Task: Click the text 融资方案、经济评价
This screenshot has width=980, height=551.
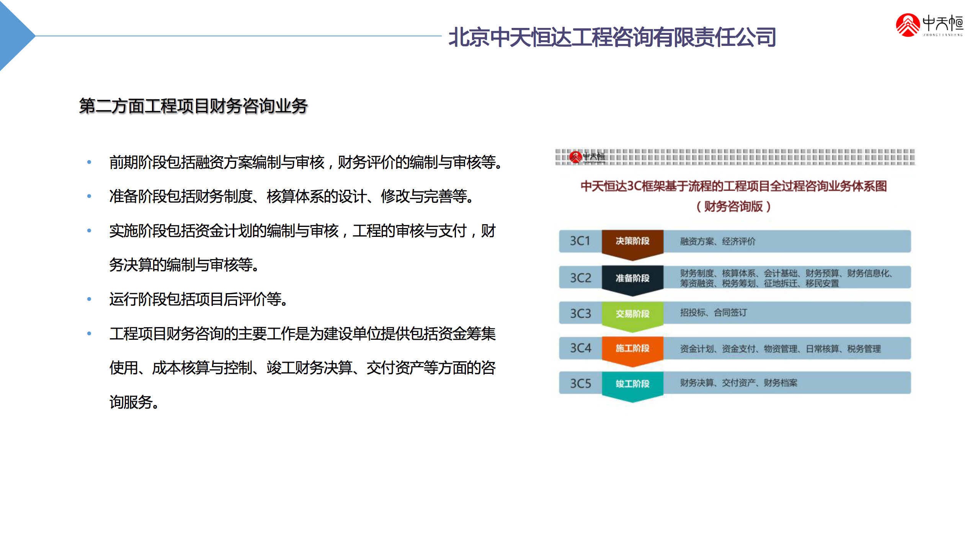Action: [x=718, y=241]
